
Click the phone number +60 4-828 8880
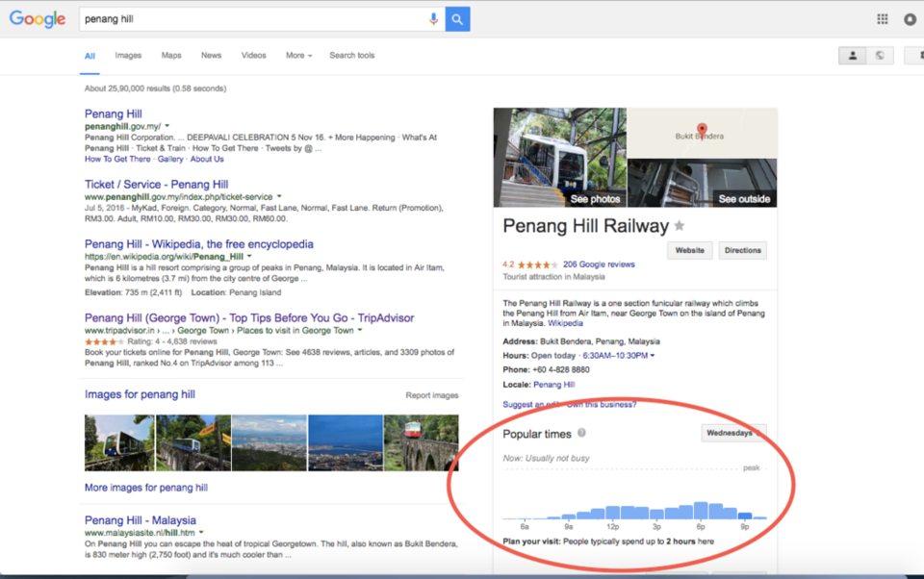(560, 370)
